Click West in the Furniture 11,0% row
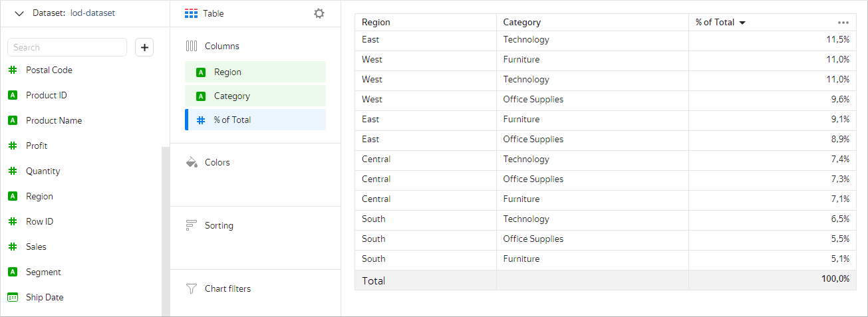 pyautogui.click(x=372, y=59)
